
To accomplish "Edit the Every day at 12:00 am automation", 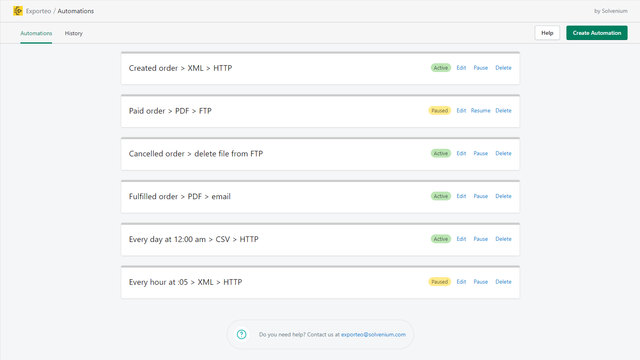I will (461, 239).
